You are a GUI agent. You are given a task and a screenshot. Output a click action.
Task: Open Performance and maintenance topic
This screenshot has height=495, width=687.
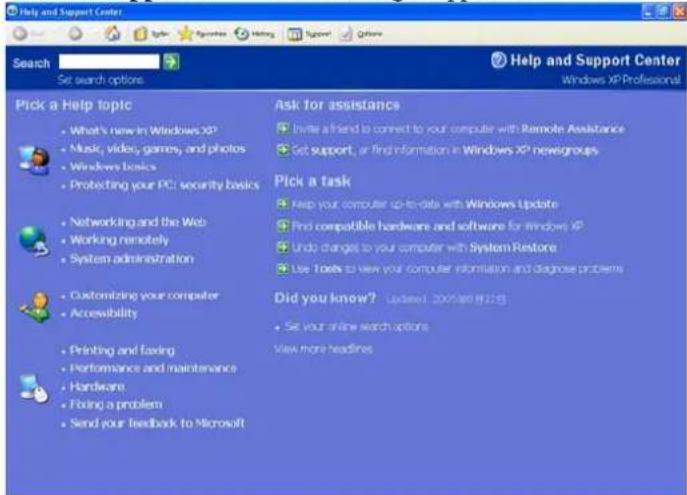tap(153, 368)
